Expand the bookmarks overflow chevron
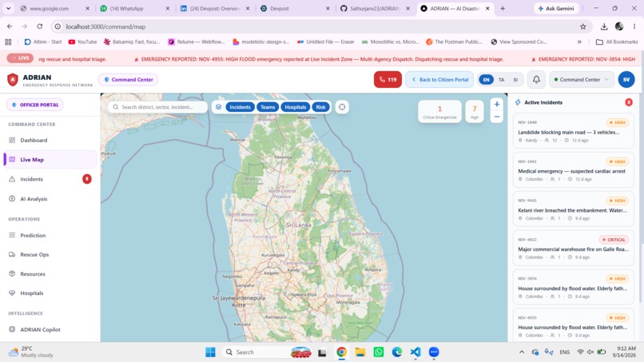Image resolution: width=644 pixels, height=362 pixels. coord(579,42)
